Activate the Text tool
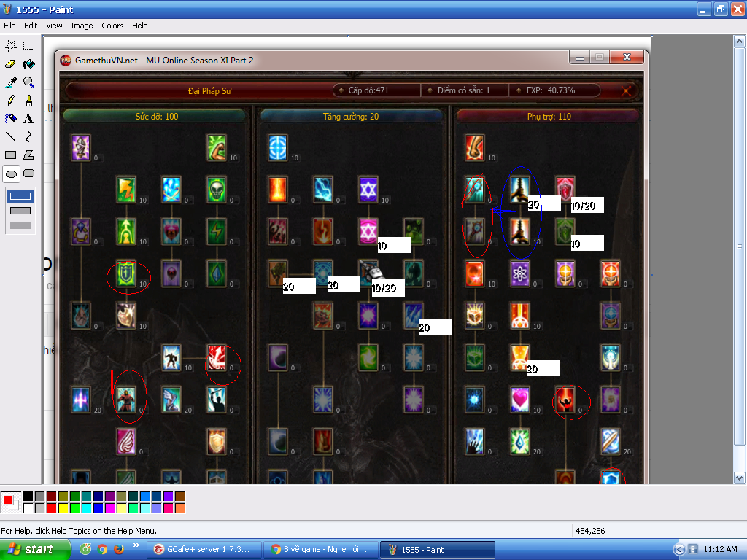 pyautogui.click(x=29, y=119)
